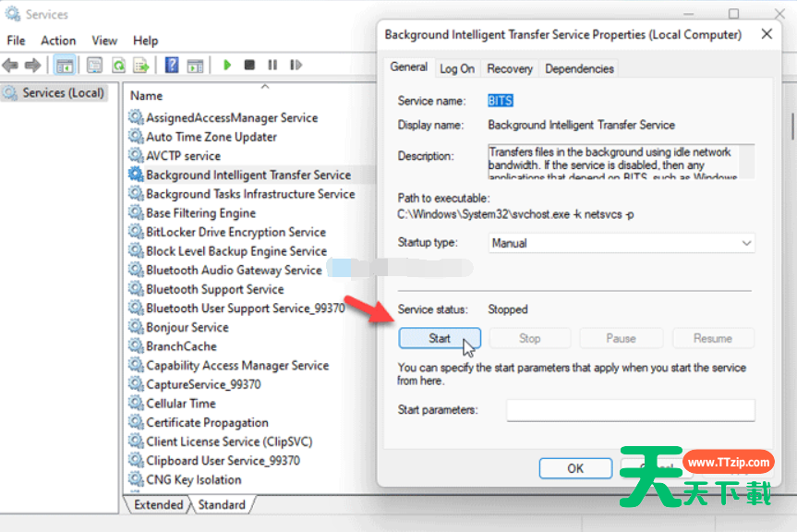Open the Properties toolbar icon

pos(94,65)
